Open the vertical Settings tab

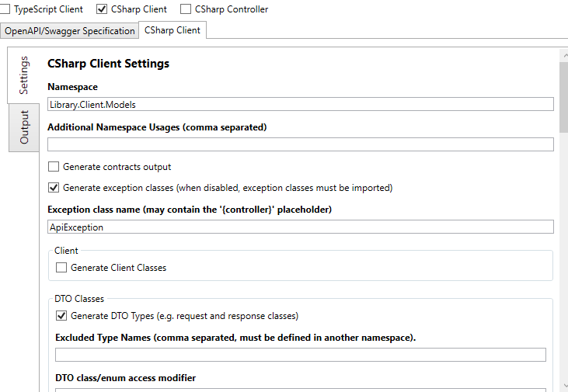[23, 75]
